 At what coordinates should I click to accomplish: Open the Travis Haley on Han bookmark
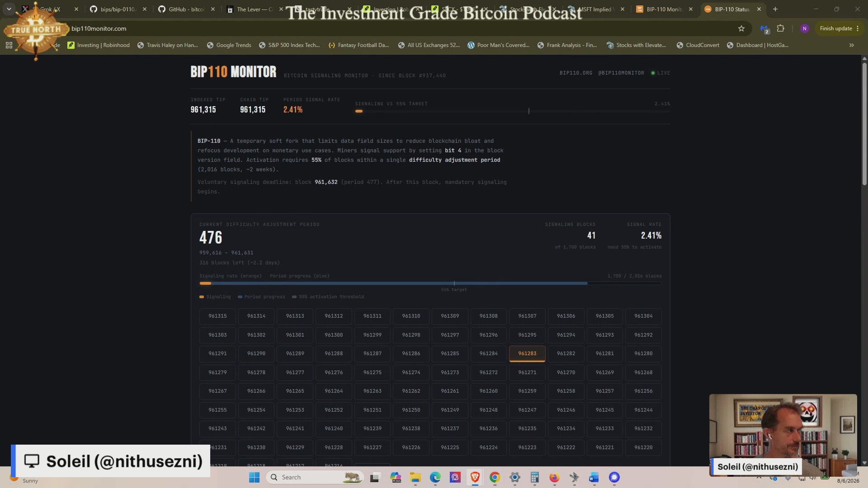168,45
